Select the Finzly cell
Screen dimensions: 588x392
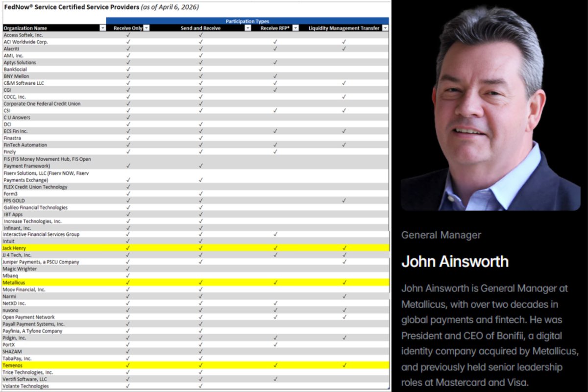(54, 151)
